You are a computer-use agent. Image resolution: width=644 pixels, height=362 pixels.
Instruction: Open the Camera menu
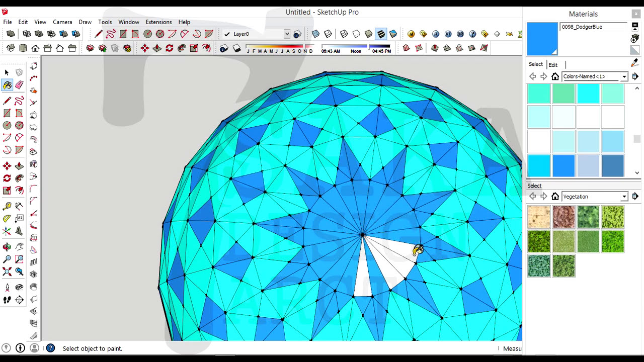[x=62, y=22]
